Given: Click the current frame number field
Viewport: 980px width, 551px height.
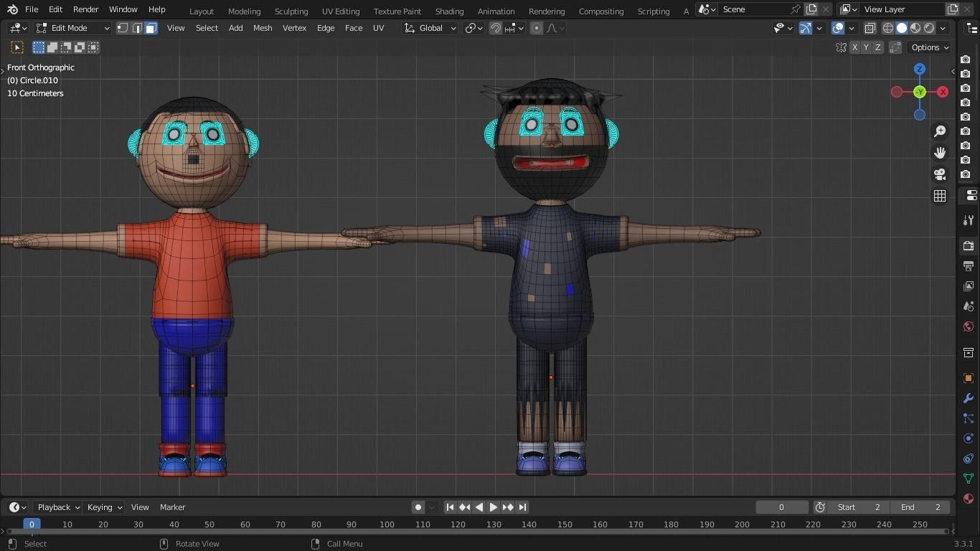Looking at the screenshot, I should pyautogui.click(x=781, y=507).
